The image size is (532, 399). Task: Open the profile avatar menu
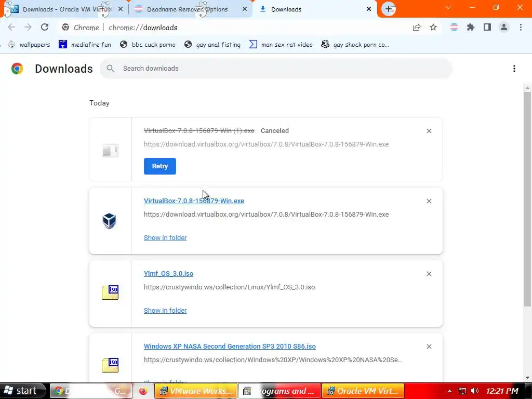click(504, 28)
